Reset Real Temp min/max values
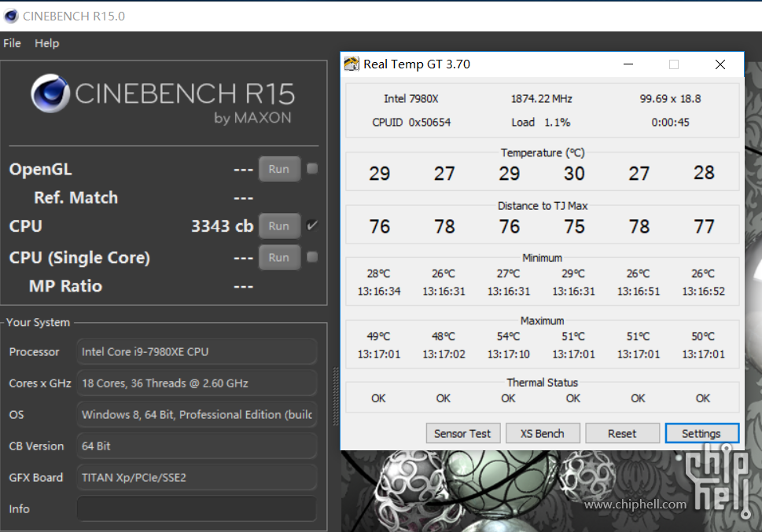The height and width of the screenshot is (532, 762). 622,433
